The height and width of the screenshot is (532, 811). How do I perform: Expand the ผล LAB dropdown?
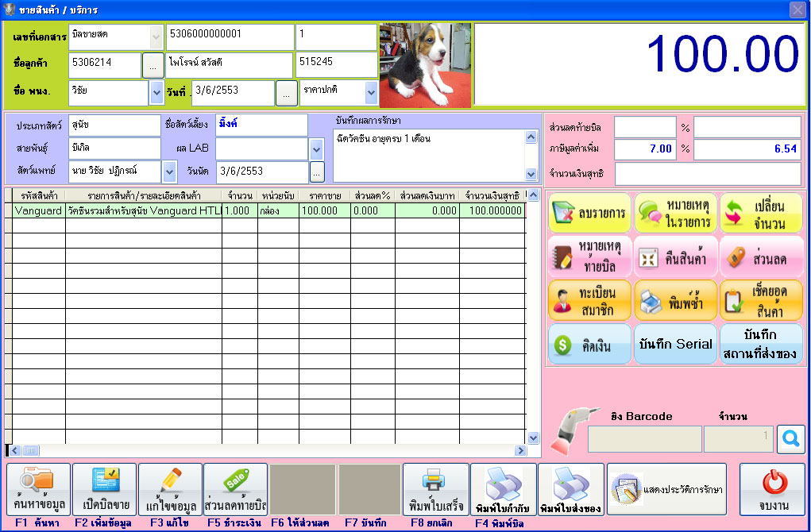[316, 148]
